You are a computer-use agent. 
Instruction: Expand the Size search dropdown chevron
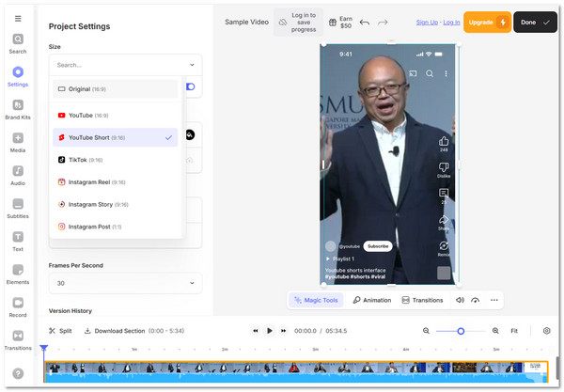pyautogui.click(x=192, y=65)
